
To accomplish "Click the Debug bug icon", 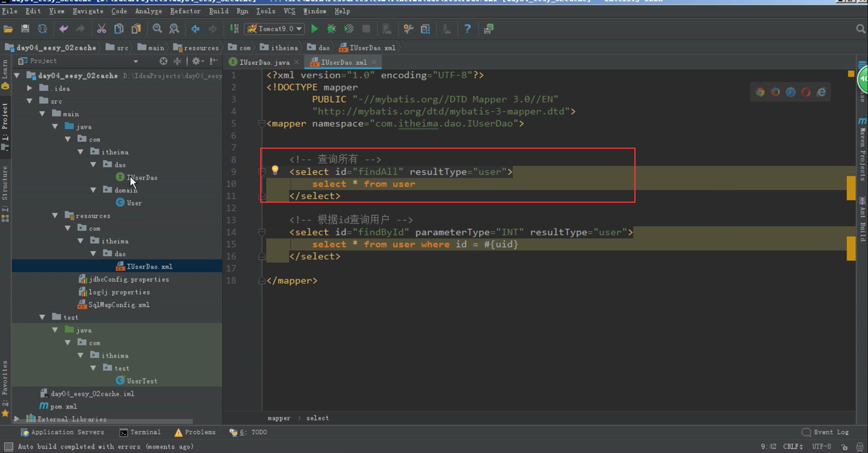I will 331,29.
